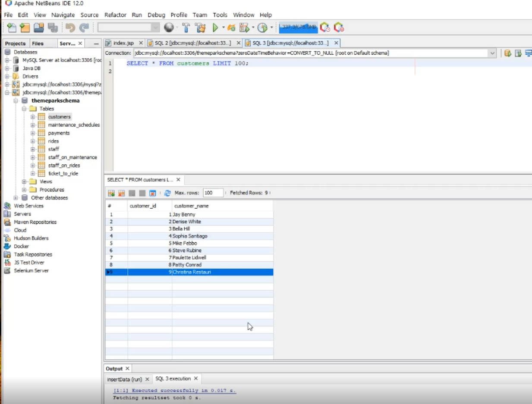The width and height of the screenshot is (532, 404).
Task: Run the SQL statement against the database
Action: click(507, 53)
